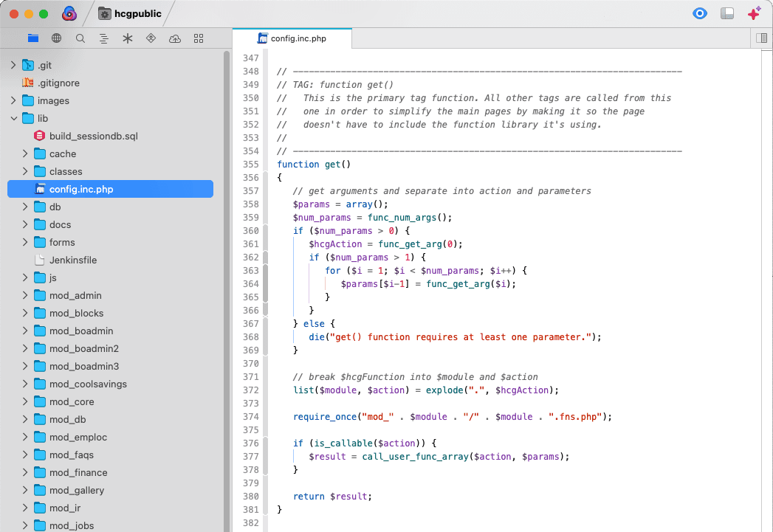Image resolution: width=773 pixels, height=532 pixels.
Task: Expand the js folder
Action: pyautogui.click(x=25, y=278)
